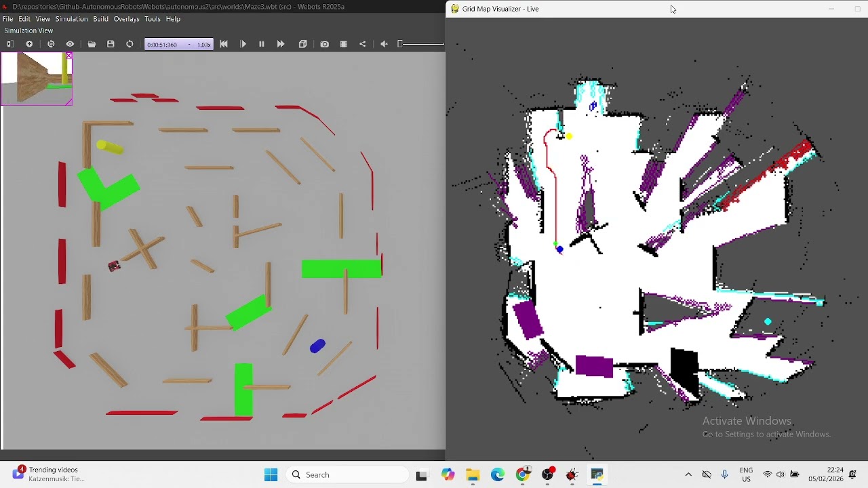Expand the hidden system tray icons chevron
Image resolution: width=868 pixels, height=488 pixels.
tap(688, 474)
